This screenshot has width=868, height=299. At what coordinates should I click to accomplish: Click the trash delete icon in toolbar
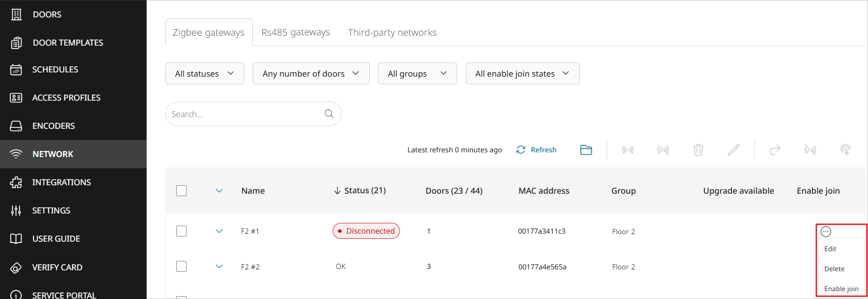[698, 150]
